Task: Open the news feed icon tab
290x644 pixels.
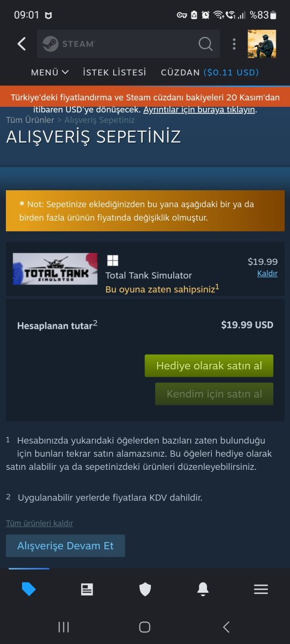Action: pyautogui.click(x=87, y=589)
